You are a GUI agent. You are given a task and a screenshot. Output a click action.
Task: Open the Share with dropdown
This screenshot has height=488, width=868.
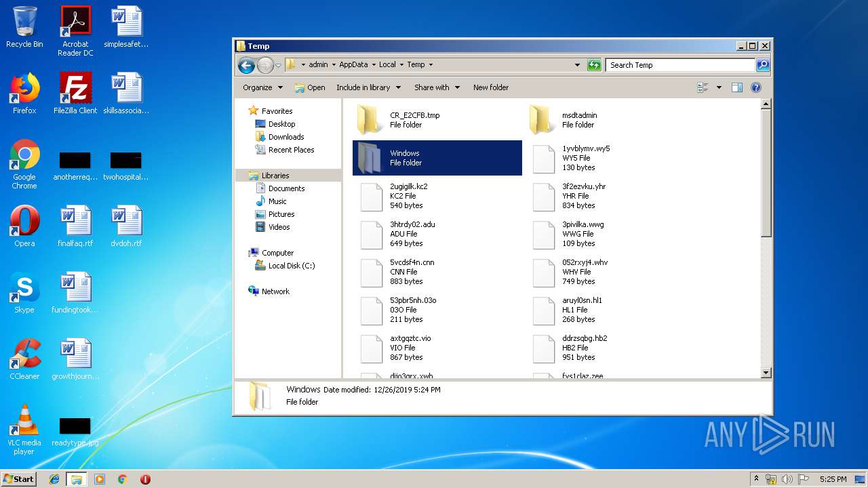tap(437, 87)
